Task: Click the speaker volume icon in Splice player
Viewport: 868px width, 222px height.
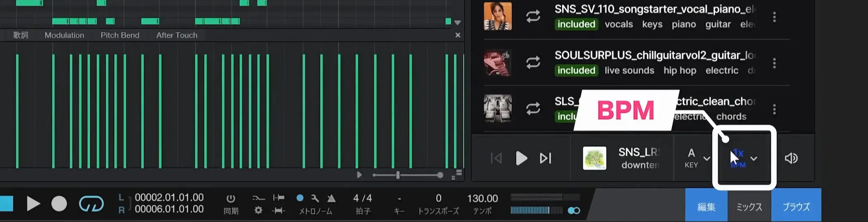Action: pyautogui.click(x=791, y=158)
